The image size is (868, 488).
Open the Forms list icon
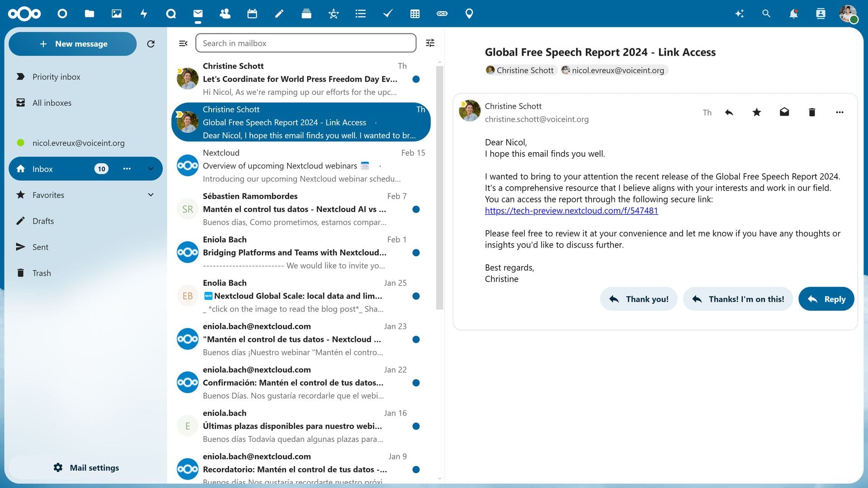(361, 14)
